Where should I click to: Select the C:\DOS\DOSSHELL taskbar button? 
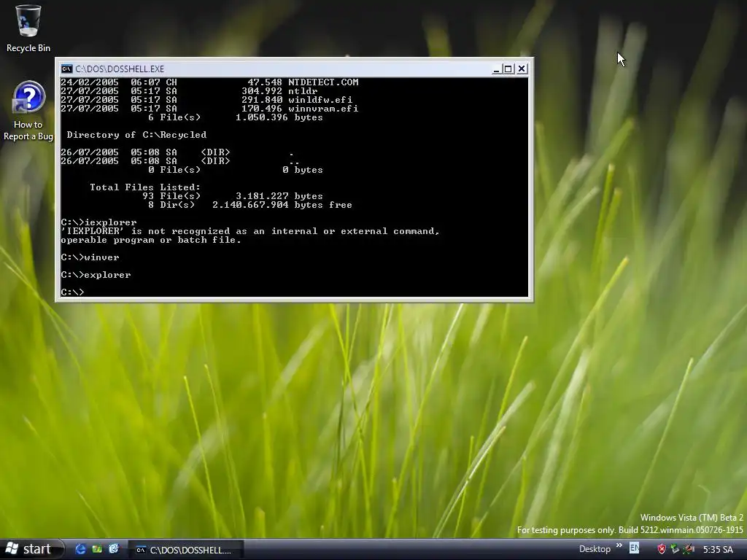pyautogui.click(x=186, y=550)
